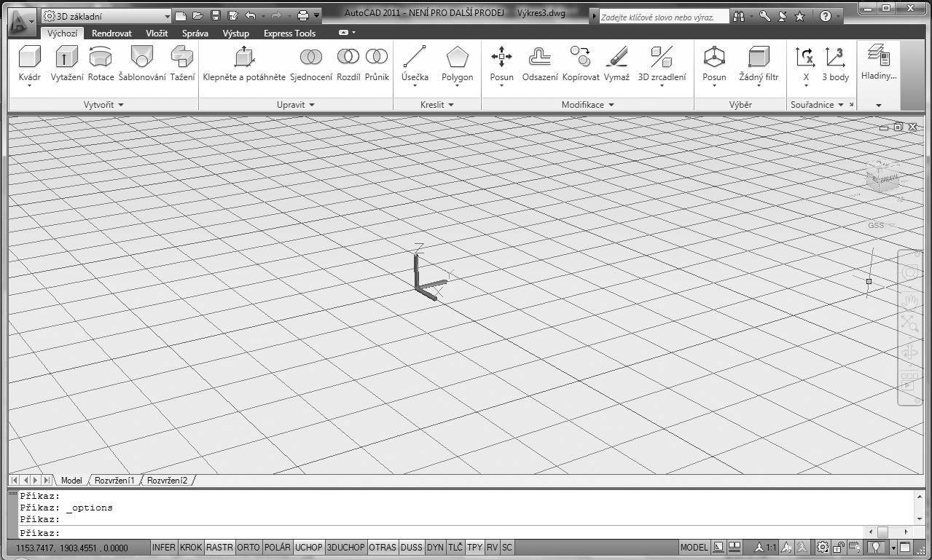Toggle POLÁR tracking

(277, 548)
